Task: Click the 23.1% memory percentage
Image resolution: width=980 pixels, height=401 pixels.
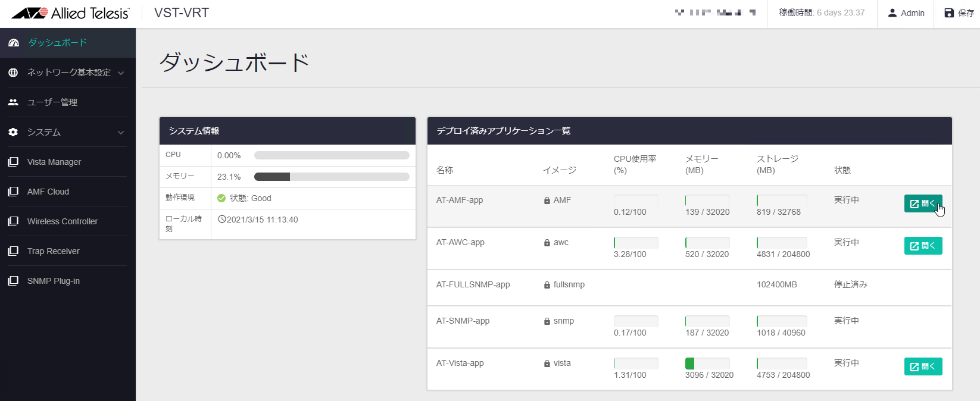Action: [229, 177]
